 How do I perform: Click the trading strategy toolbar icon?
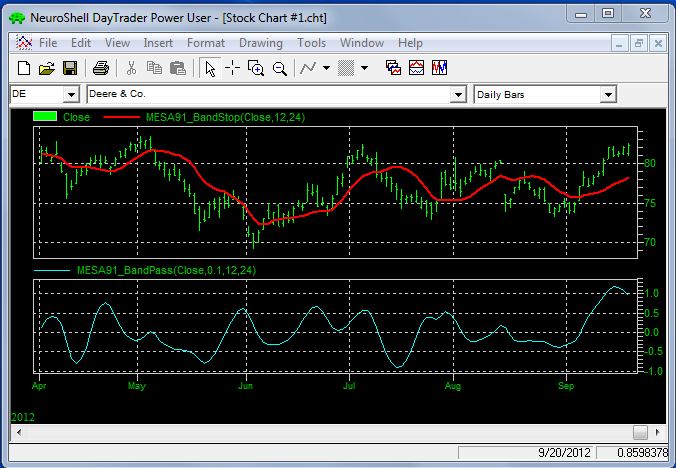pos(439,68)
